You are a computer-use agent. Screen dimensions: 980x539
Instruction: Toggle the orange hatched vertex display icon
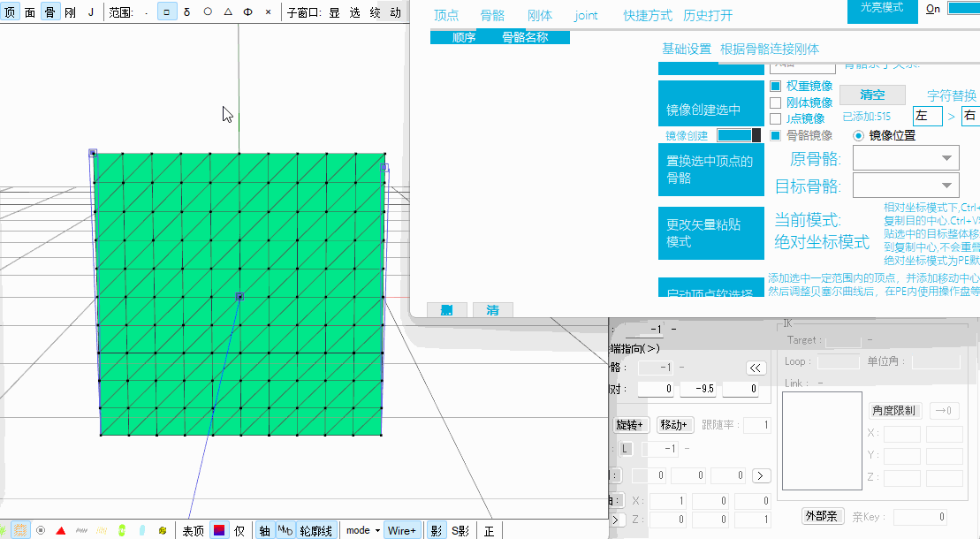point(19,530)
